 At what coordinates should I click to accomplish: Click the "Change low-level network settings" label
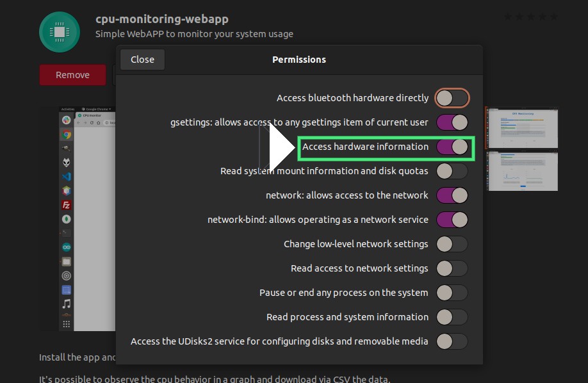tap(356, 244)
